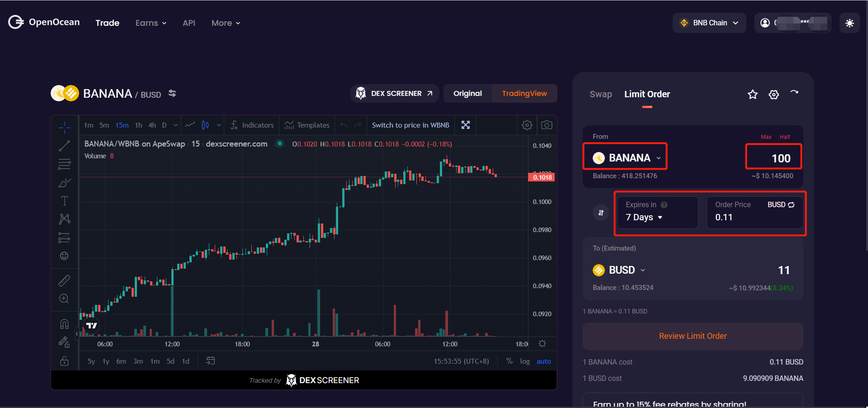Click the Half amount link
This screenshot has height=408, width=868.
[x=785, y=137]
